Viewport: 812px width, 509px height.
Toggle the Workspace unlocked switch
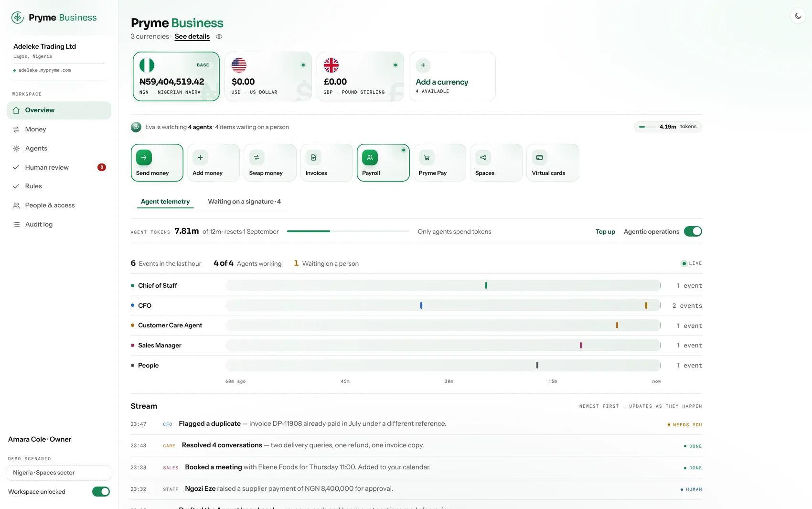pos(101,491)
